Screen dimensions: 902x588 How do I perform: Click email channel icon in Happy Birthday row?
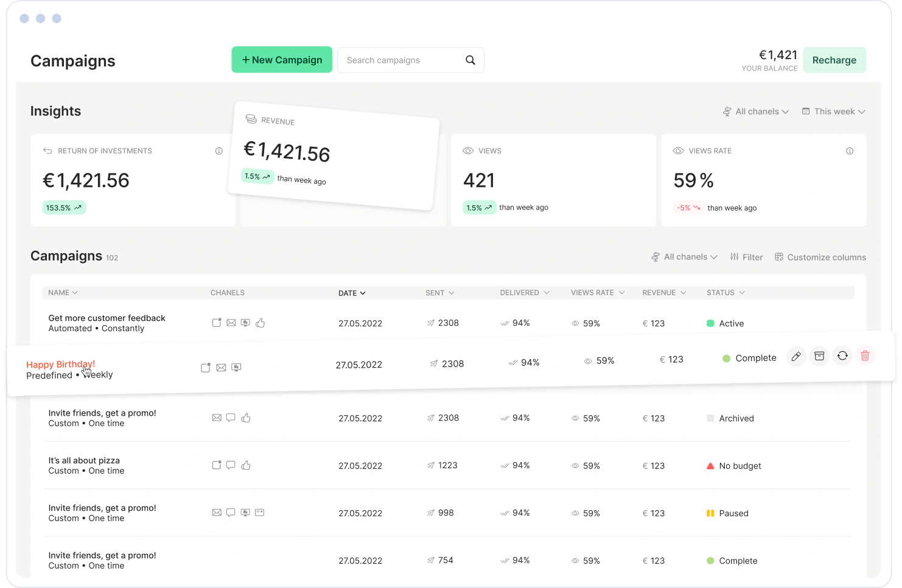coord(221,368)
